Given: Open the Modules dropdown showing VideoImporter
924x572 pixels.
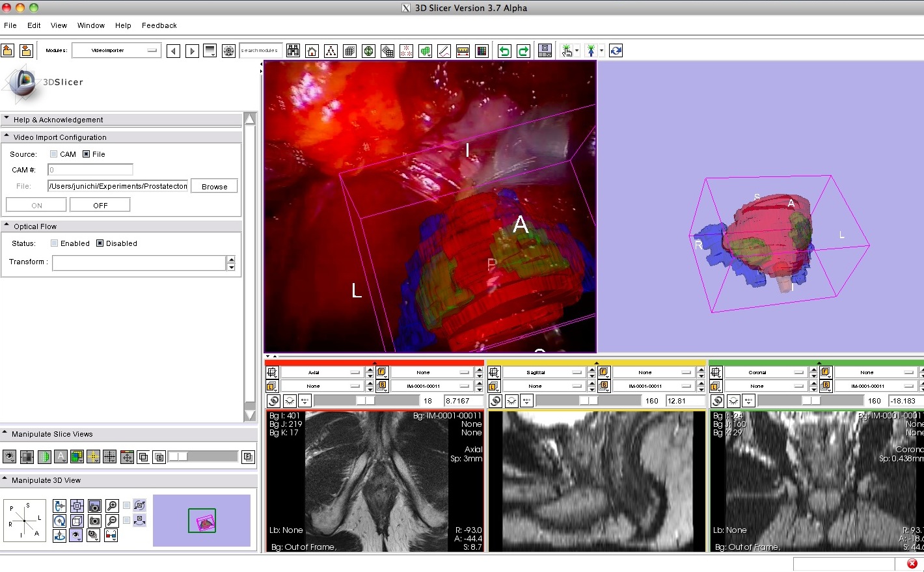Looking at the screenshot, I should 116,50.
